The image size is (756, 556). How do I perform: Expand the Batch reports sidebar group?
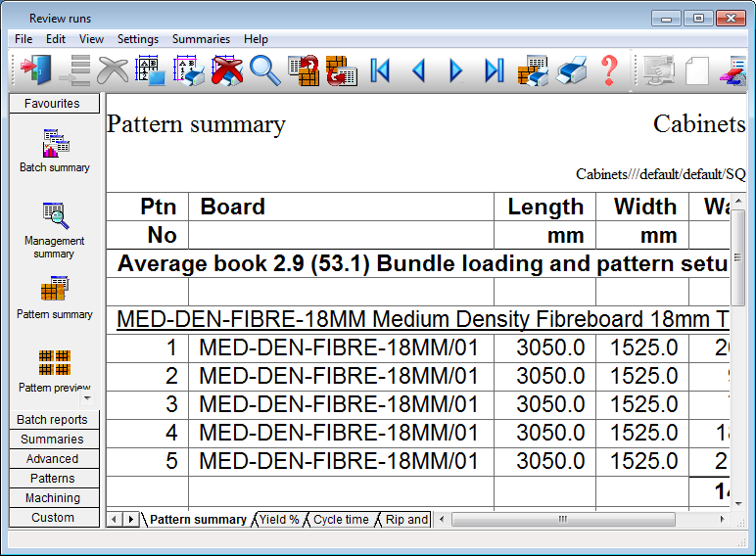pyautogui.click(x=53, y=420)
